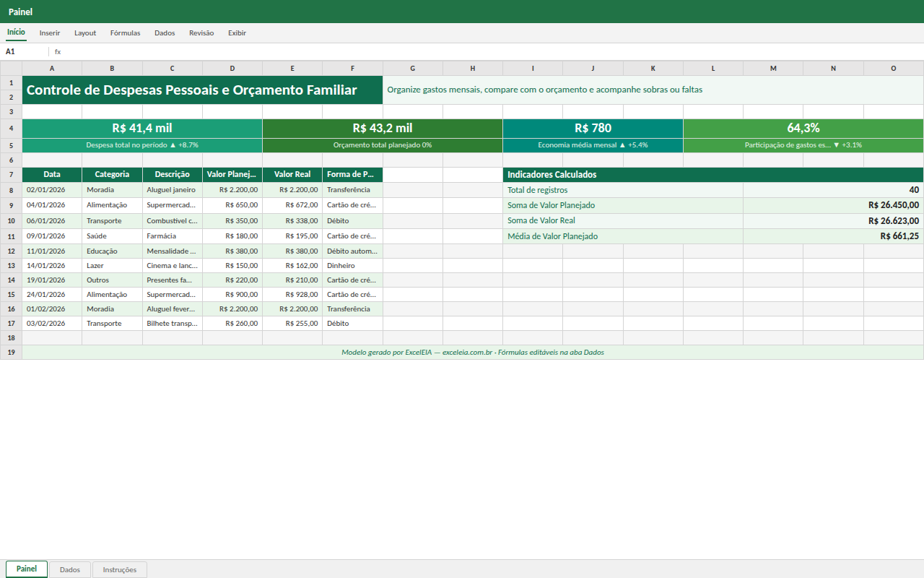Image resolution: width=924 pixels, height=578 pixels.
Task: Click the 'Forma de P...' header cell
Action: tap(353, 175)
